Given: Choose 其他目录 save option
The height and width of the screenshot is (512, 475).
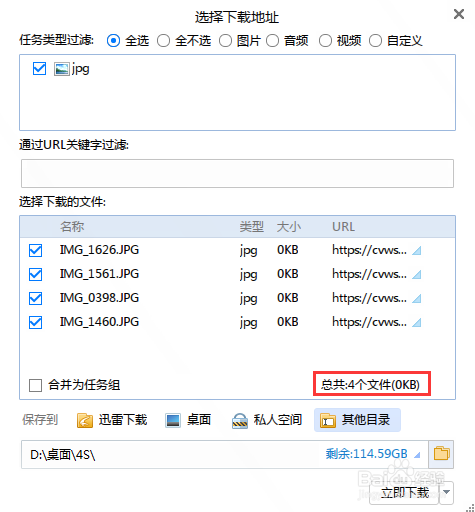Looking at the screenshot, I should point(357,420).
